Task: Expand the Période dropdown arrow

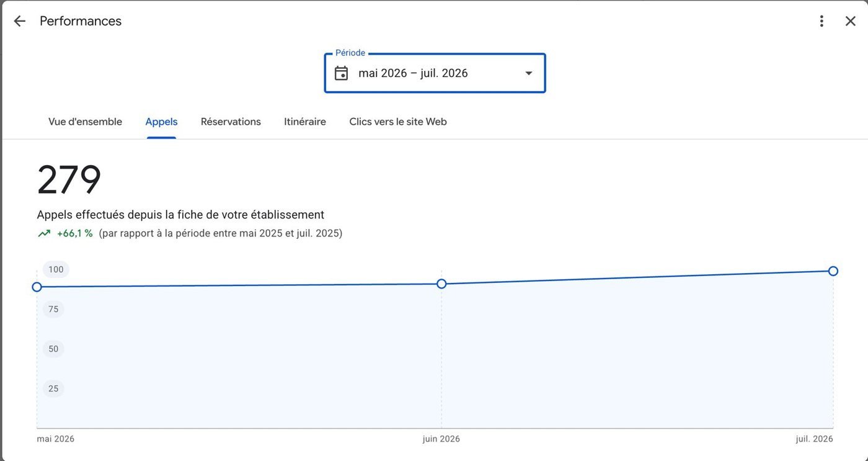Action: pos(529,73)
